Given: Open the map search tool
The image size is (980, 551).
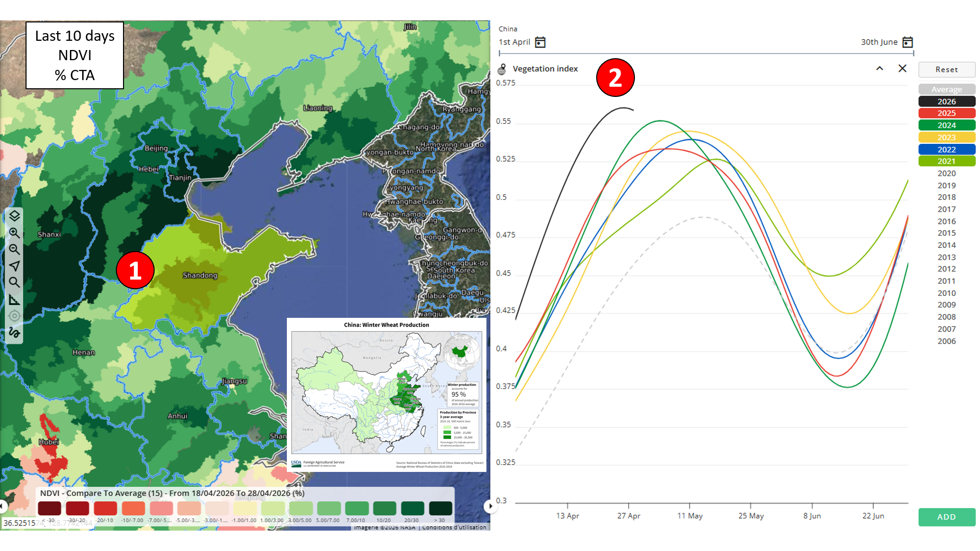Looking at the screenshot, I should click(x=14, y=282).
